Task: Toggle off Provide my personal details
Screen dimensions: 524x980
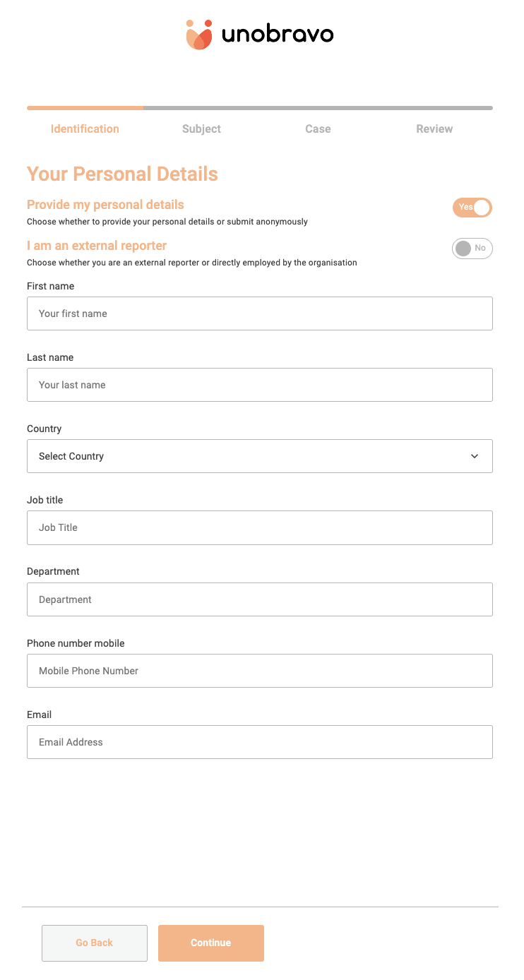Action: 472,208
